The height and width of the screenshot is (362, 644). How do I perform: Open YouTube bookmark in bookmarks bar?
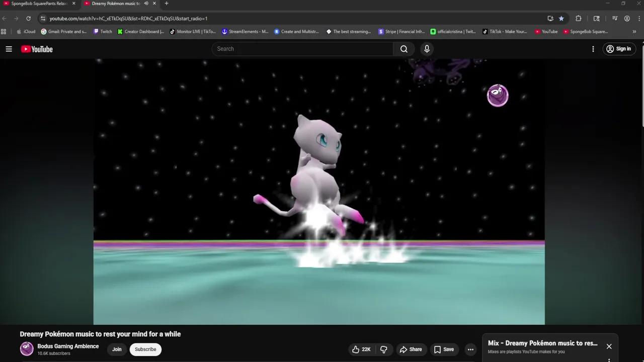click(x=546, y=32)
